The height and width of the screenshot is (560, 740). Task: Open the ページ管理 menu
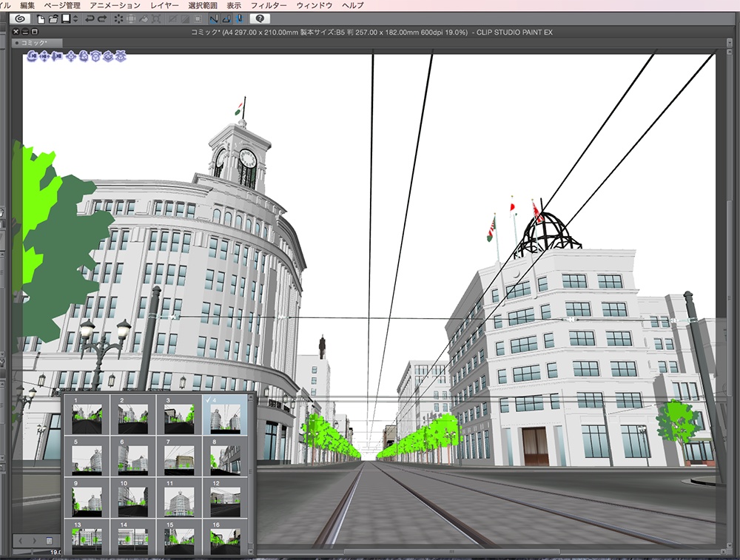point(62,5)
